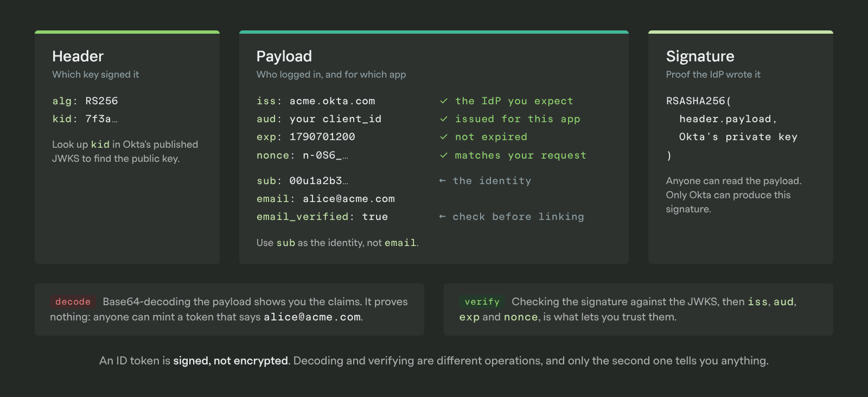This screenshot has height=397, width=868.
Task: Select the "alg: RS256" line
Action: pyautogui.click(x=85, y=101)
